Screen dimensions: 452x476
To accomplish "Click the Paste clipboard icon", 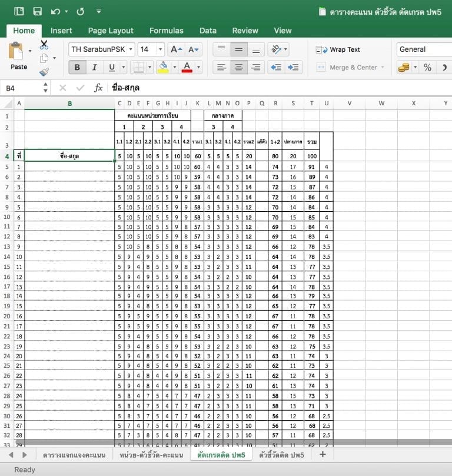I will click(16, 51).
